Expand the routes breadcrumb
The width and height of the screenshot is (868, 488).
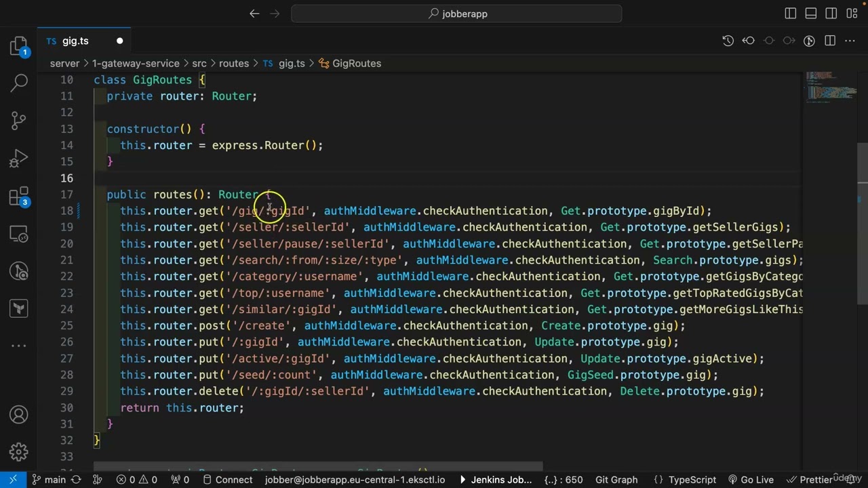click(x=234, y=63)
